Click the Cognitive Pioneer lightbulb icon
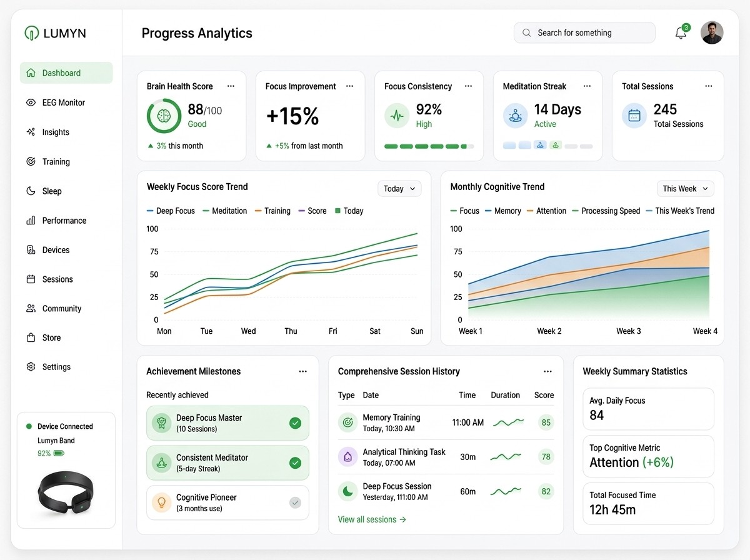 [162, 502]
